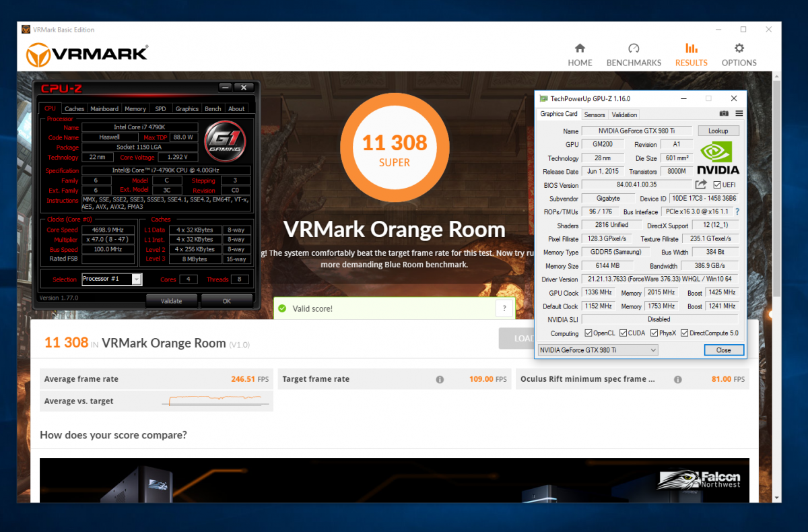Select the Bench tab in CPU-Z
Screen dimensions: 808x532
click(213, 108)
